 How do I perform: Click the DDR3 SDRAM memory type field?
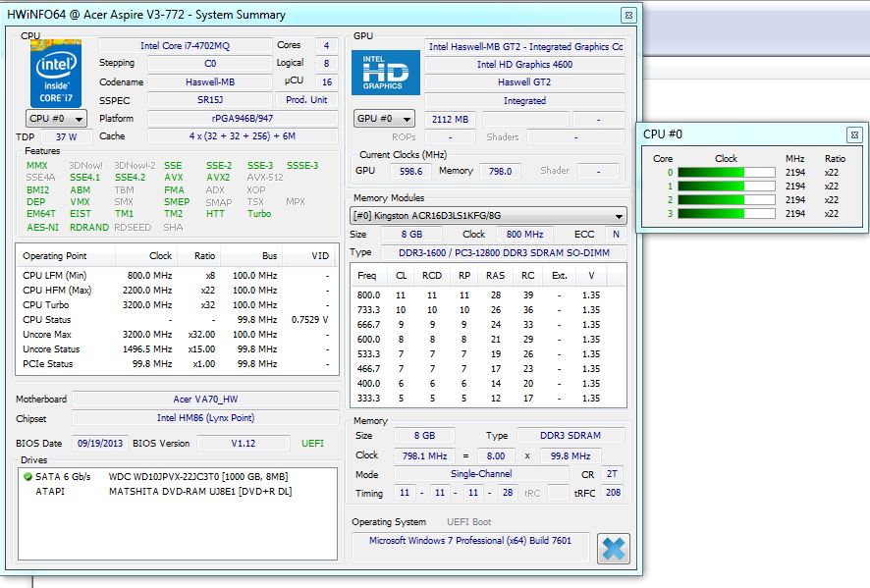pos(571,436)
